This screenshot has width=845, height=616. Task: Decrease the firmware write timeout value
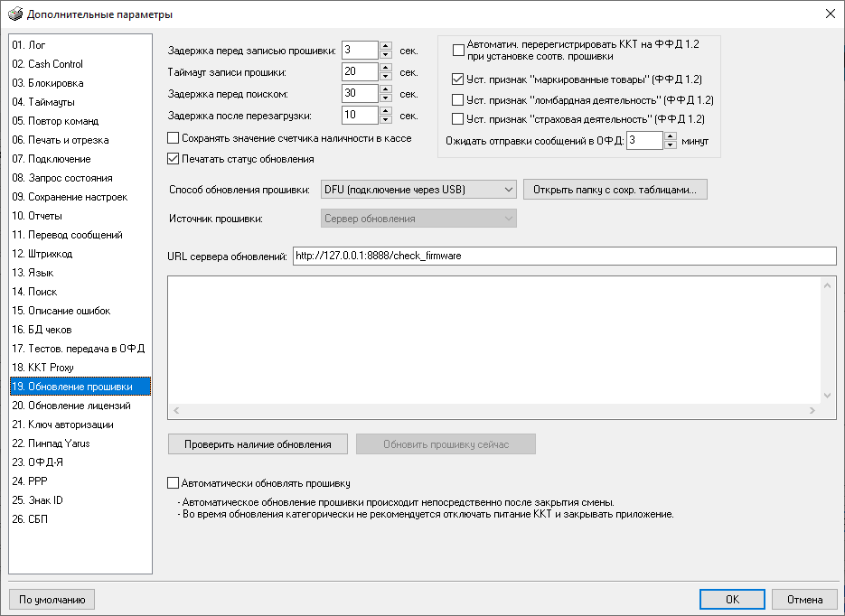[386, 76]
